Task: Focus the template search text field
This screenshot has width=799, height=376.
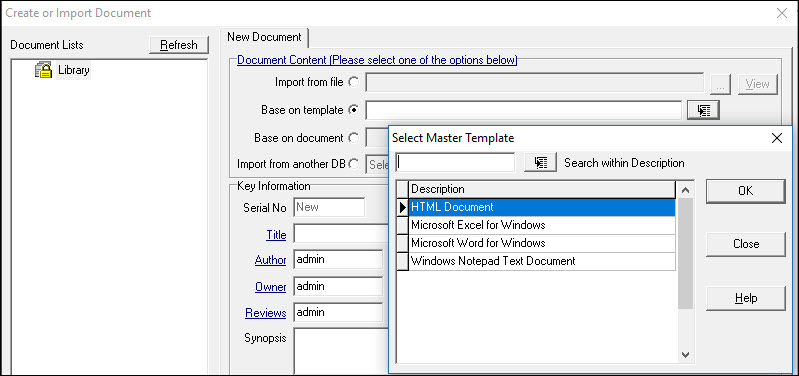Action: (x=456, y=163)
